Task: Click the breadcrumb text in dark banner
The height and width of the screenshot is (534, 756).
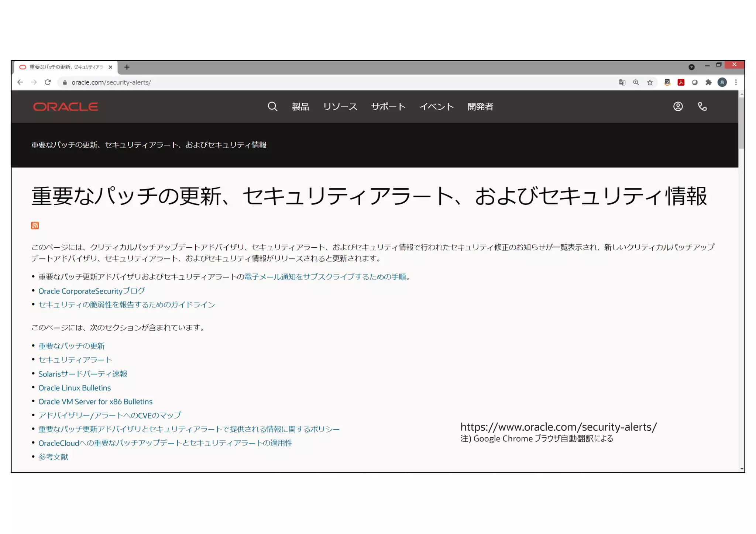Action: [x=149, y=145]
